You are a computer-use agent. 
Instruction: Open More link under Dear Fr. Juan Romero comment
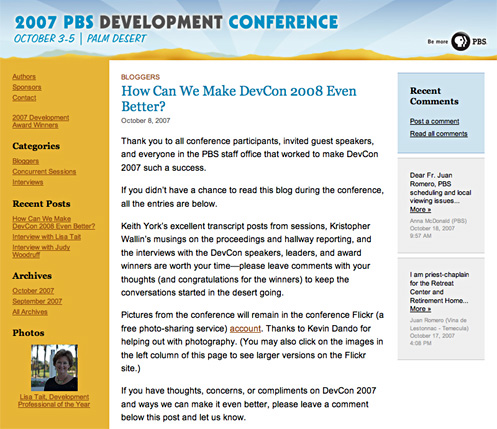(x=420, y=210)
